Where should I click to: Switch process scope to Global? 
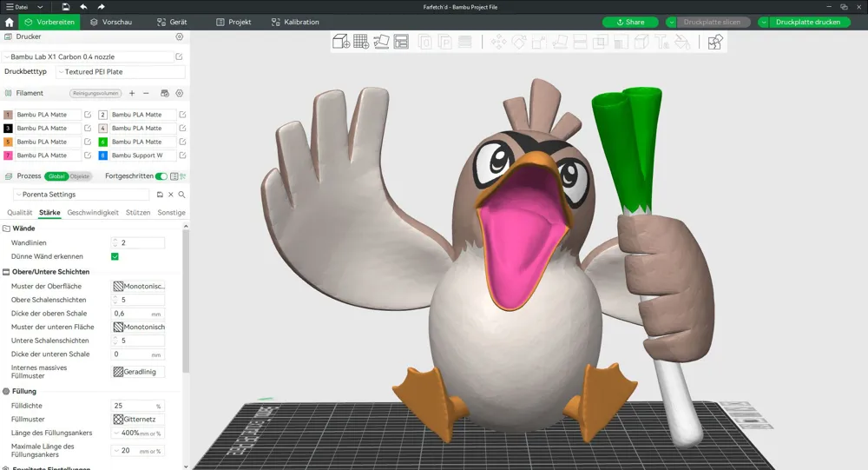56,176
